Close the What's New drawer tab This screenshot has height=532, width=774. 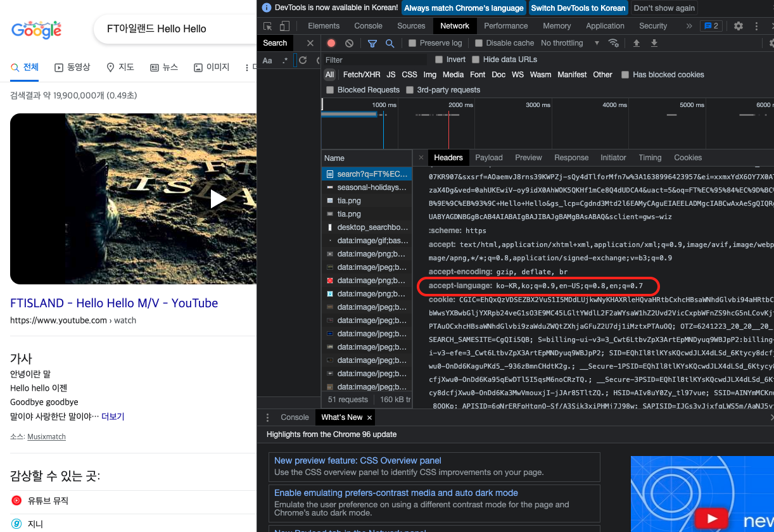369,417
